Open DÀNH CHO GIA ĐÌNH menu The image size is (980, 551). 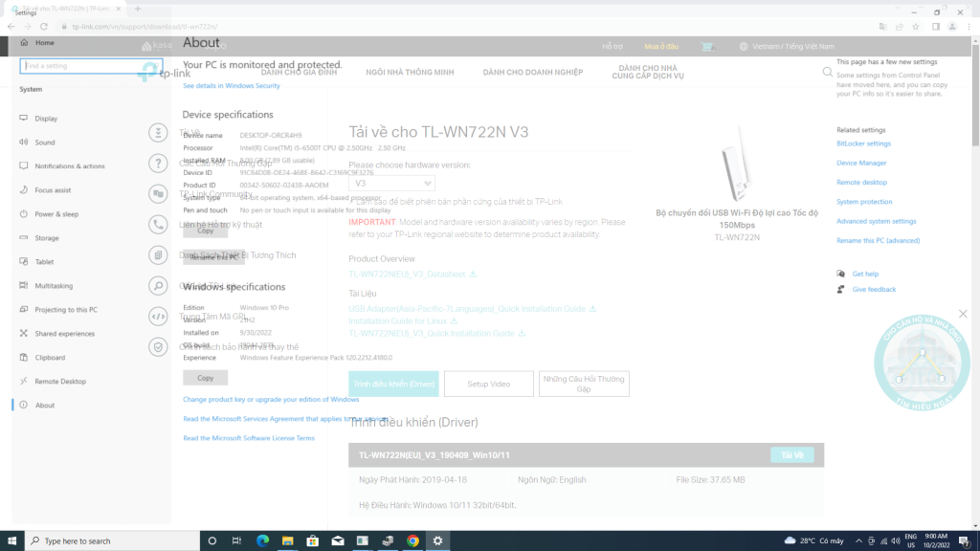[299, 73]
